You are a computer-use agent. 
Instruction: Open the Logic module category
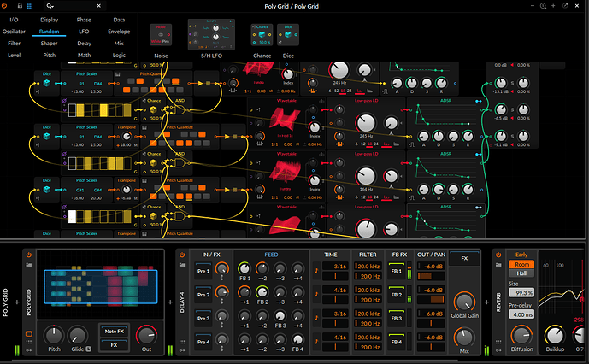pyautogui.click(x=119, y=56)
